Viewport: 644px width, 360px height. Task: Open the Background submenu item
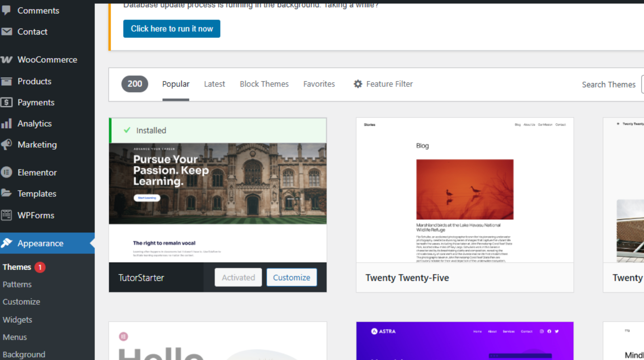(x=24, y=355)
